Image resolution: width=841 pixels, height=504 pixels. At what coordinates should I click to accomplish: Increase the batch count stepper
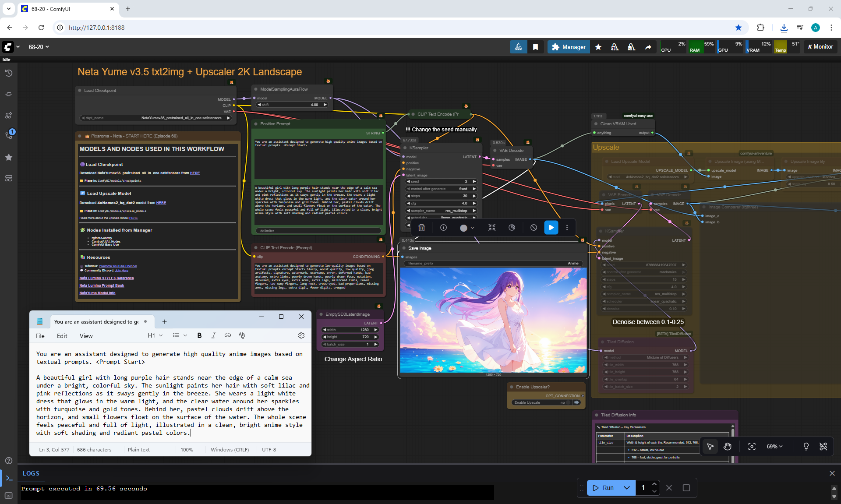tap(654, 484)
